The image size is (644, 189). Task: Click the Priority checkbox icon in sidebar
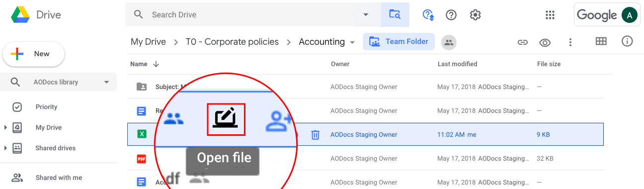point(17,107)
